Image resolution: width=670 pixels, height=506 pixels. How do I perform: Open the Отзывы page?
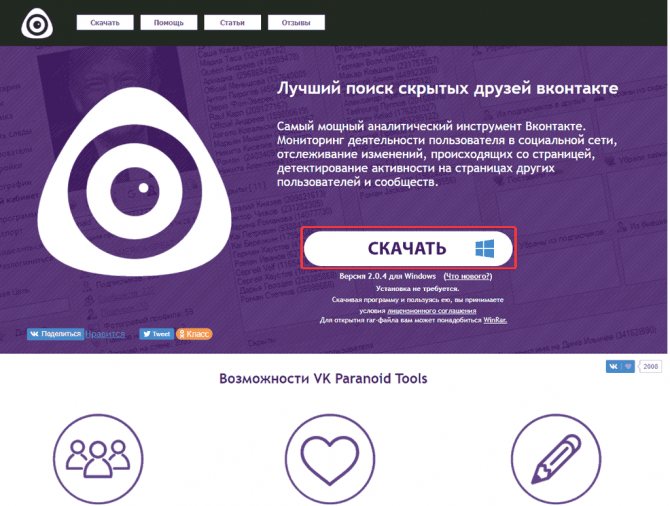[296, 23]
